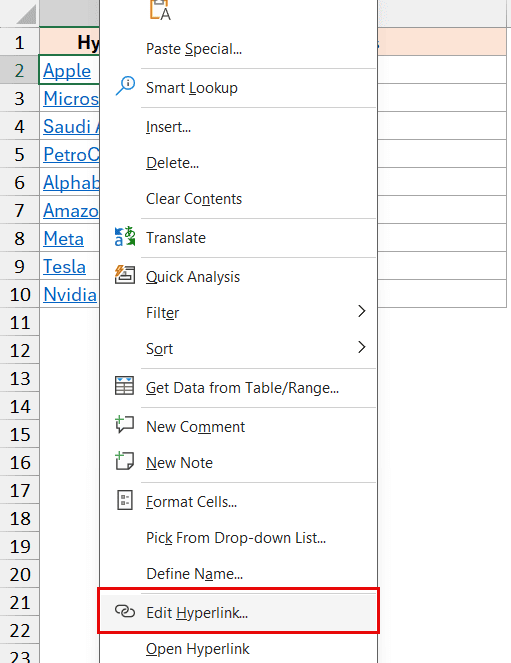Choose Pick From Drop-down List...

click(236, 538)
